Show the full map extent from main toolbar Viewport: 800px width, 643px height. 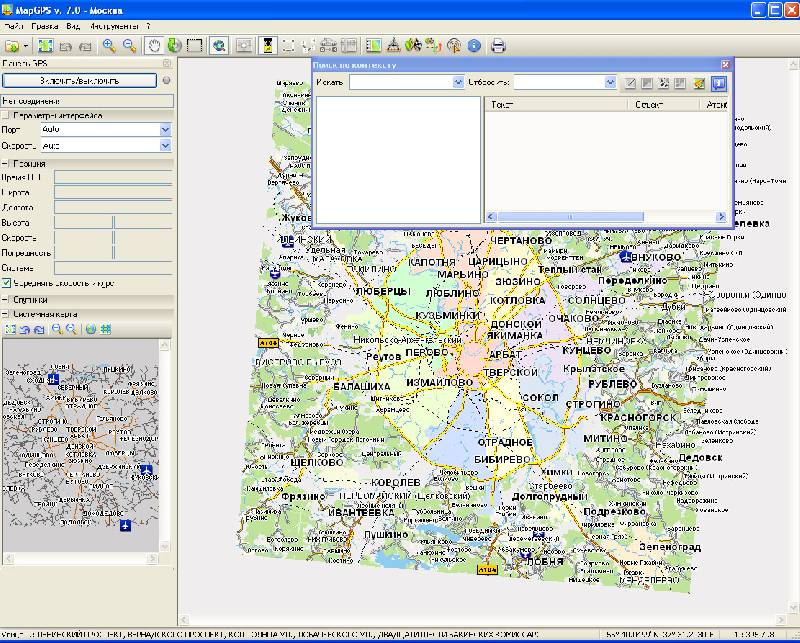(x=45, y=46)
